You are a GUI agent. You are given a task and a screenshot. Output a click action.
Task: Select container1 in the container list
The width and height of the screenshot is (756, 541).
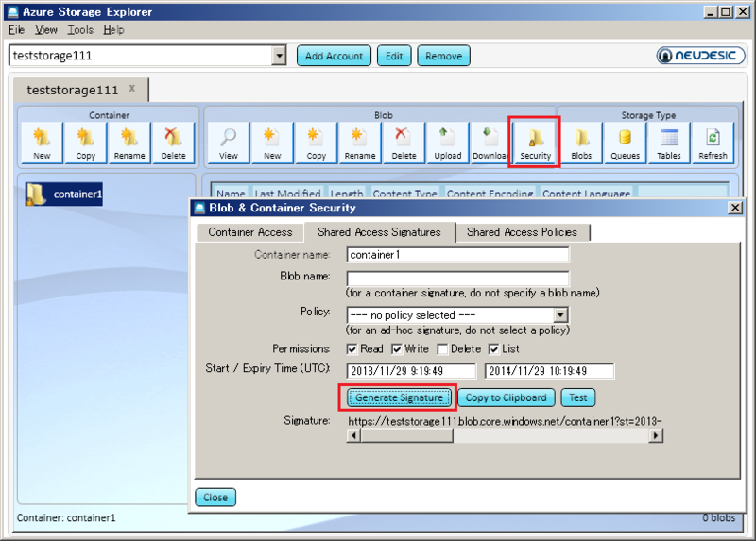[x=64, y=194]
